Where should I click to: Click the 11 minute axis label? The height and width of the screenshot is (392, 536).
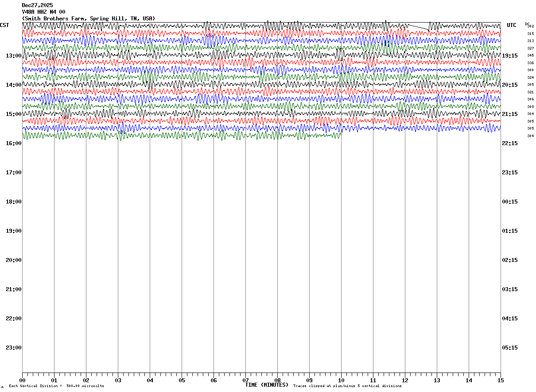pos(373,380)
